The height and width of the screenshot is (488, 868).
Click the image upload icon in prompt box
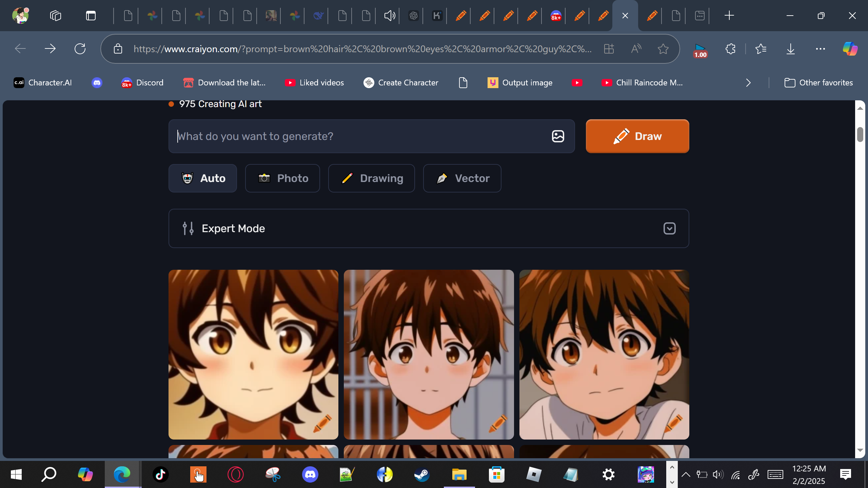pos(558,136)
